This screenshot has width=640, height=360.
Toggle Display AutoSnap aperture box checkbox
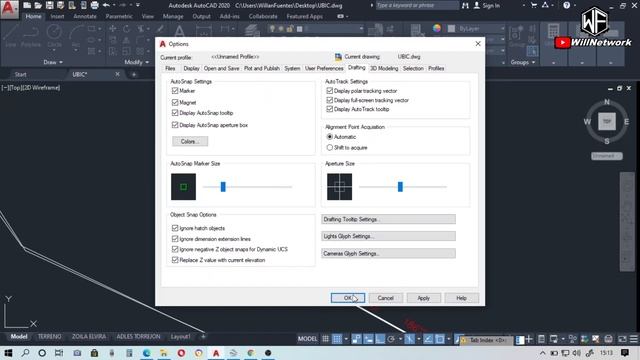175,125
